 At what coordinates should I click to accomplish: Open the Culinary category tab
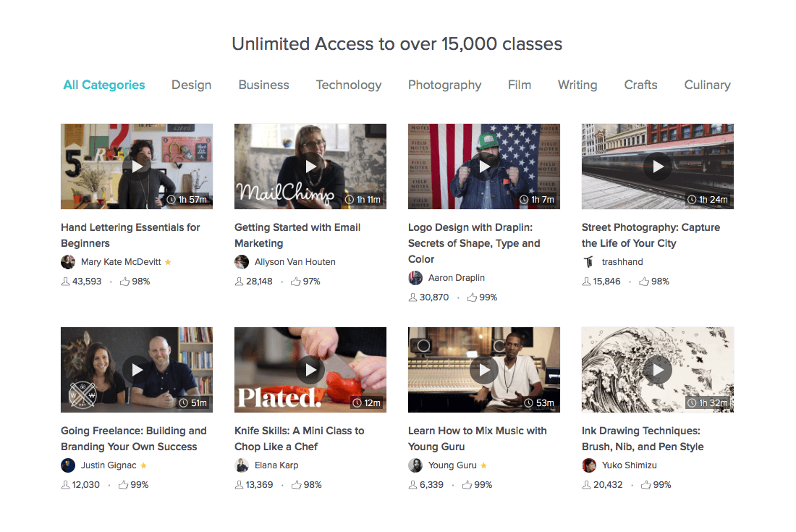point(707,85)
